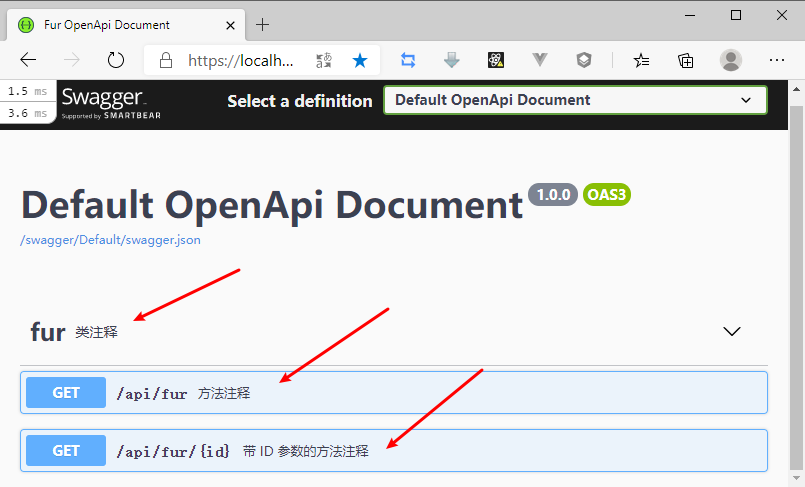
Task: Open the Select a definition dropdown
Action: pyautogui.click(x=575, y=100)
